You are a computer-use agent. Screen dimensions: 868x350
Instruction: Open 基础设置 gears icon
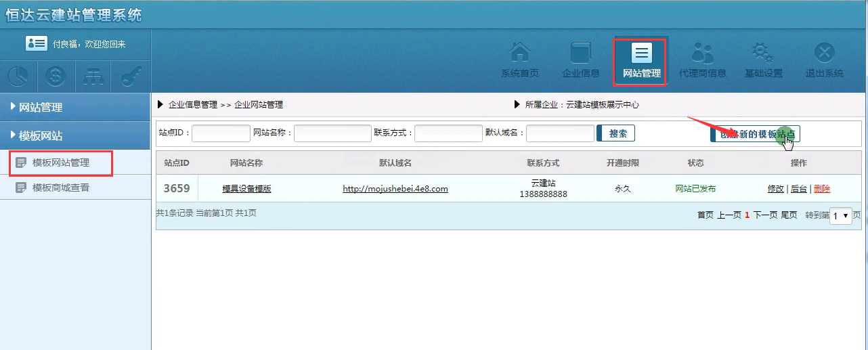pyautogui.click(x=763, y=53)
